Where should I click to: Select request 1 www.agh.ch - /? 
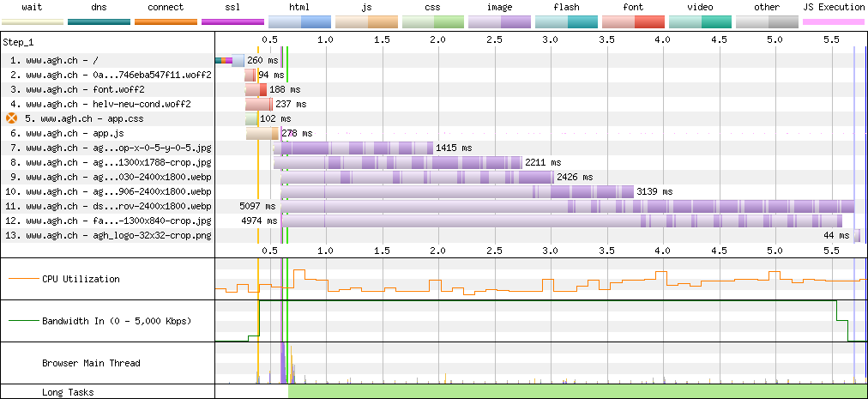54,60
